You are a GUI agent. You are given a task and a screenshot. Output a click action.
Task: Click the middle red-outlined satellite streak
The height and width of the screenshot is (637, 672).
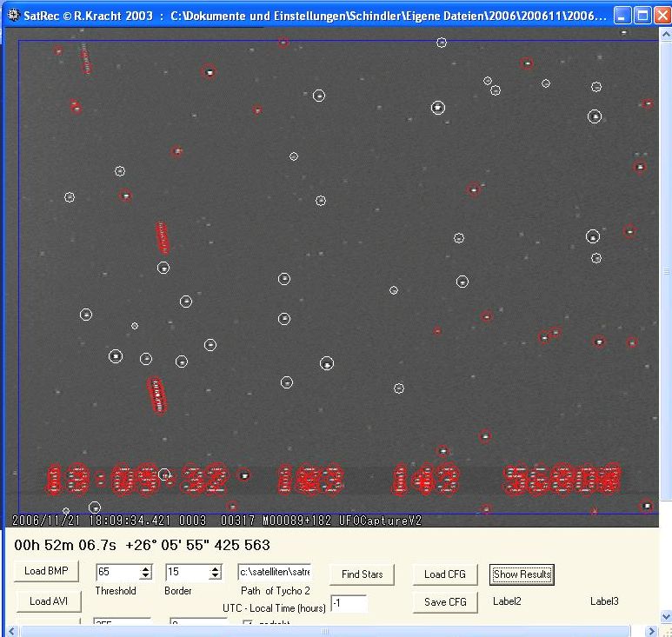pos(163,236)
